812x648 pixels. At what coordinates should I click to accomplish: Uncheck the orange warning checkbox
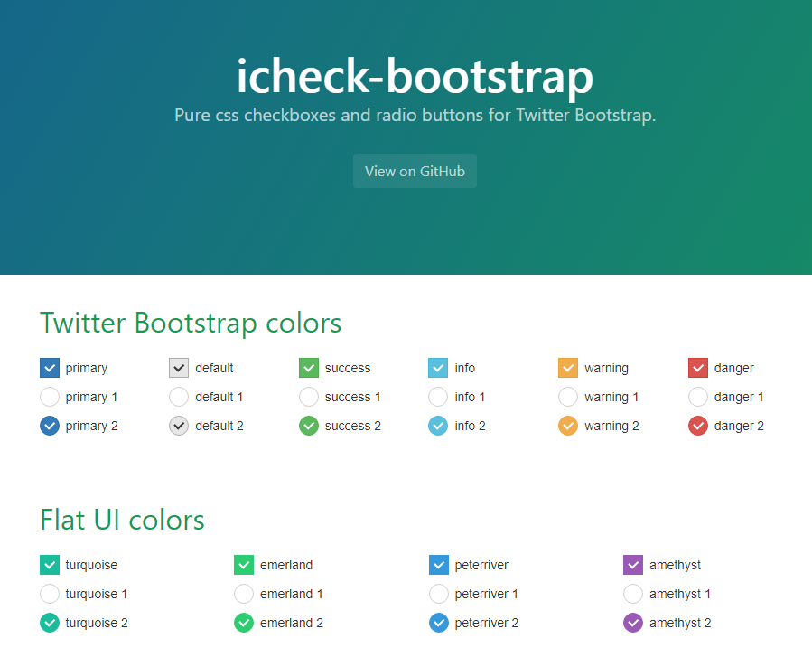[x=568, y=368]
